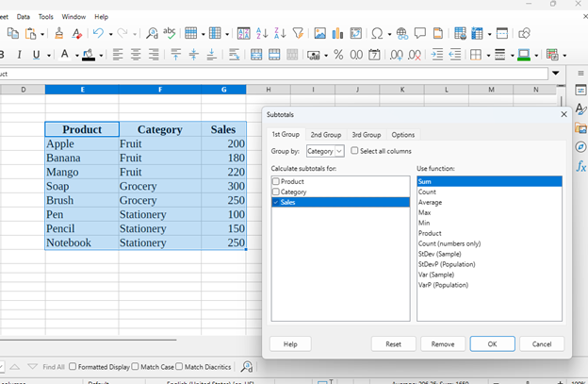Click the Redo icon
The image size is (588, 384).
[x=122, y=33]
